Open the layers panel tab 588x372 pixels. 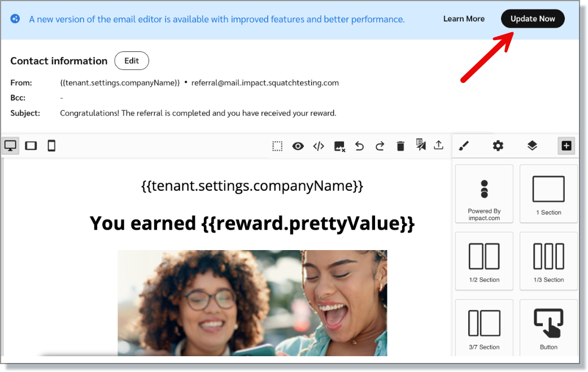pos(532,146)
